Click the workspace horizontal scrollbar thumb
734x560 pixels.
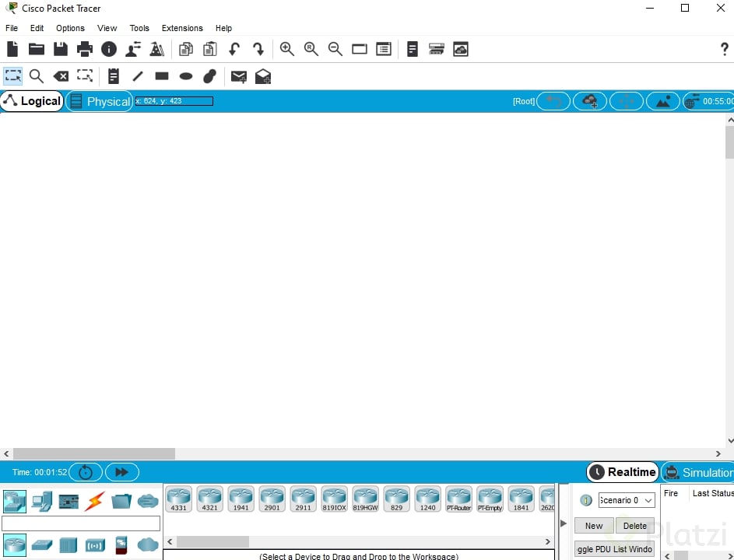(x=94, y=453)
